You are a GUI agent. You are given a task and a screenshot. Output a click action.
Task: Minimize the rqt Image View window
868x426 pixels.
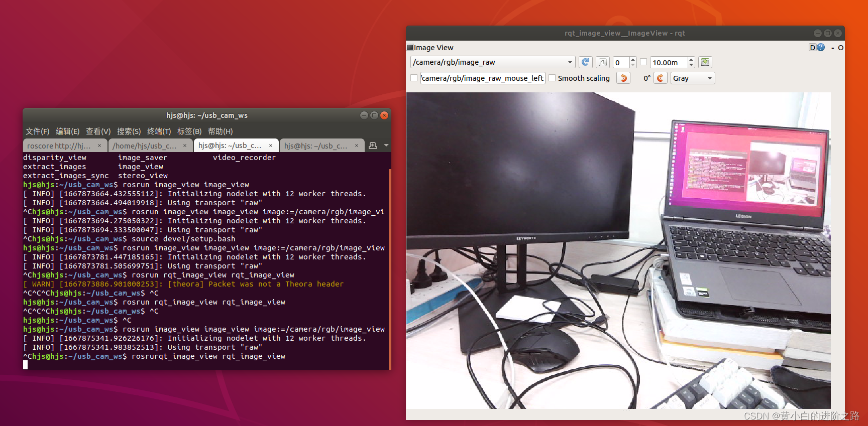click(x=818, y=33)
